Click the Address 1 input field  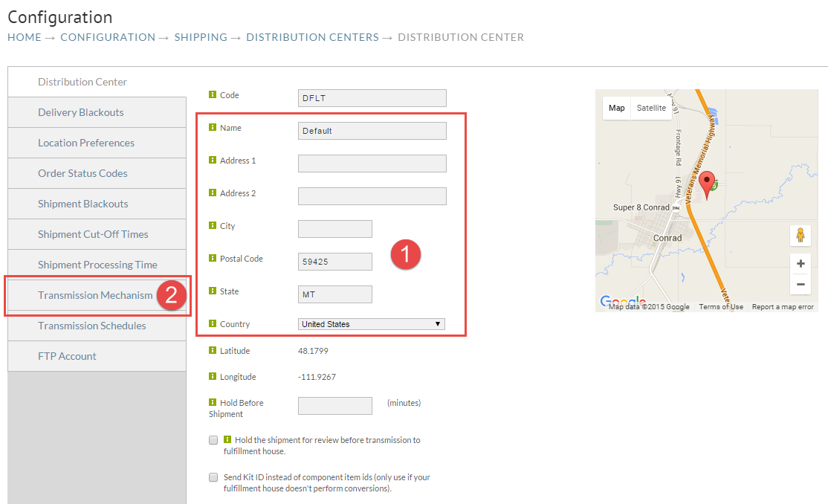click(372, 164)
